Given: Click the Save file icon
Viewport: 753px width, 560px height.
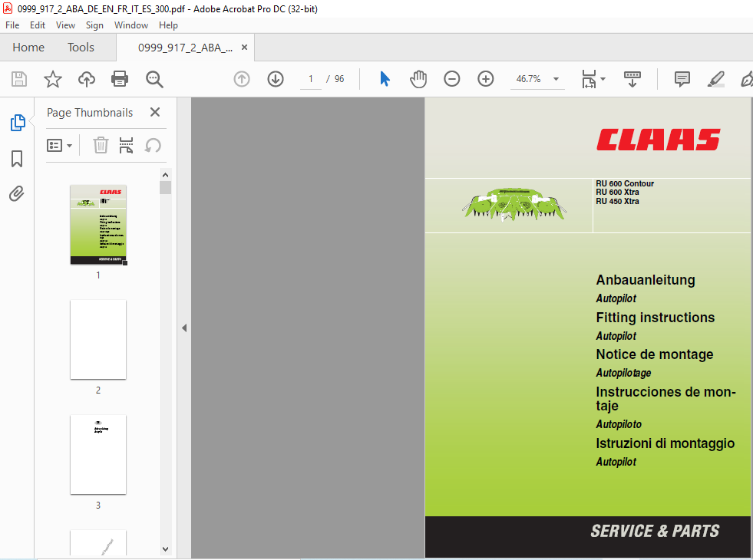Looking at the screenshot, I should tap(19, 79).
